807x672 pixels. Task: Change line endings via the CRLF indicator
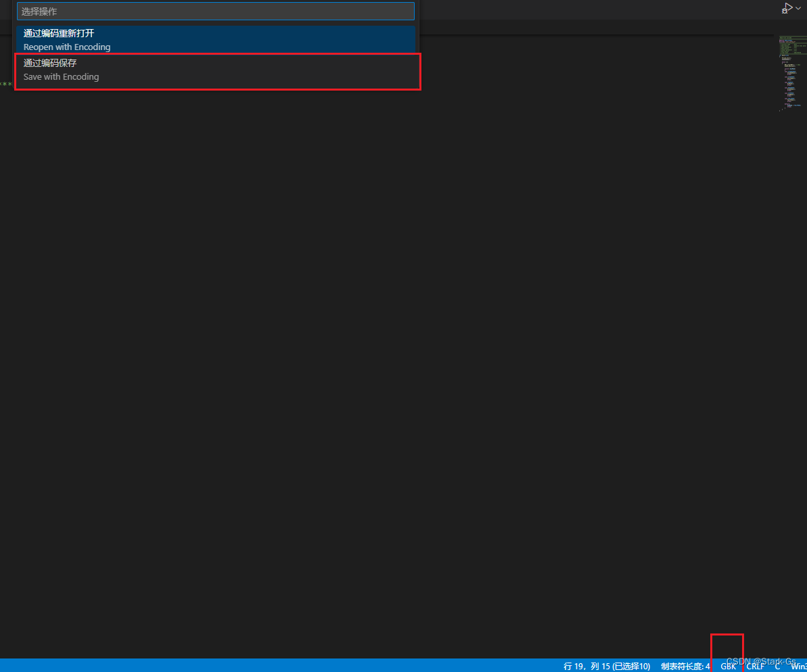click(755, 666)
